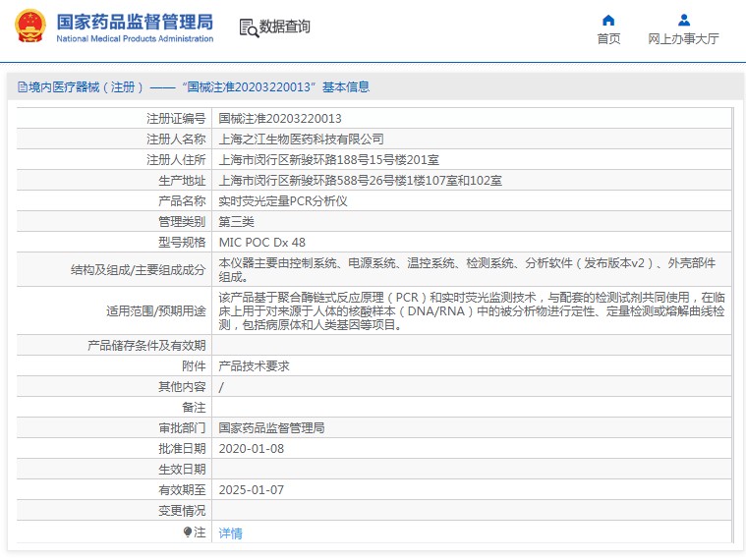
Task: Click the document icon before 境内医疗器械
Action: [22, 87]
